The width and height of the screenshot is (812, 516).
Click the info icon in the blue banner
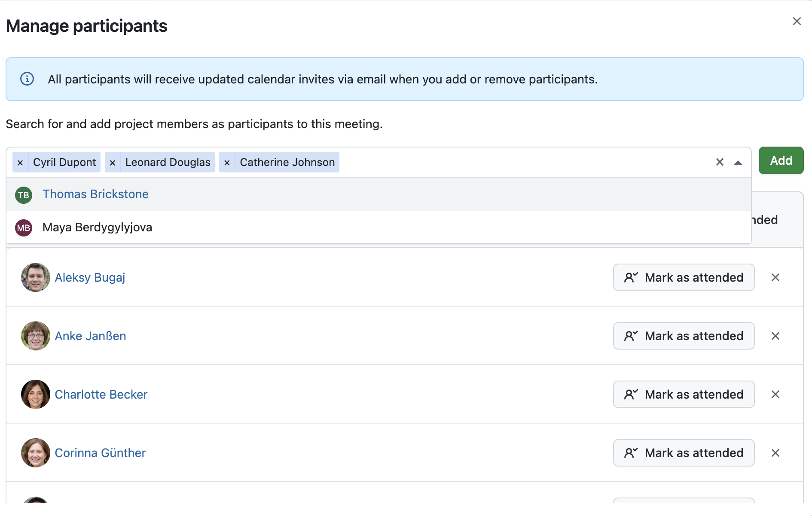click(27, 79)
